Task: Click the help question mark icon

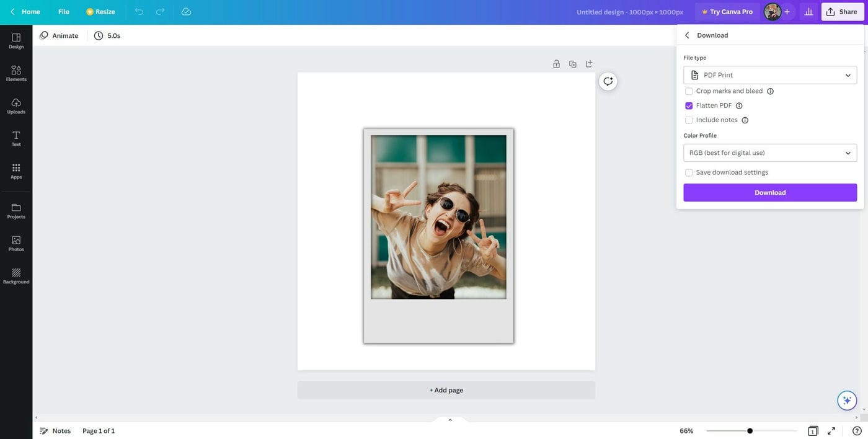Action: click(857, 431)
